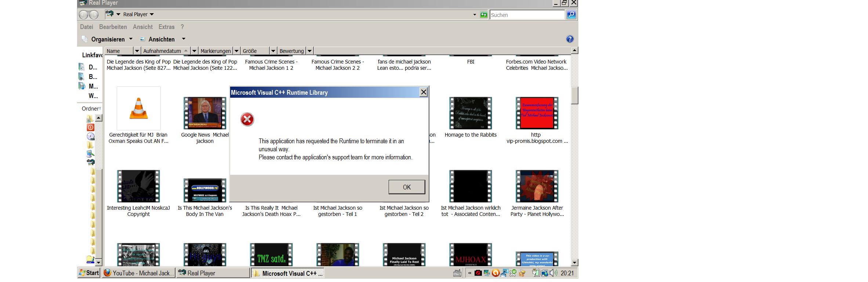Click the Real Player icon in folder tree
Screen dimensions: 868x282
click(x=90, y=162)
